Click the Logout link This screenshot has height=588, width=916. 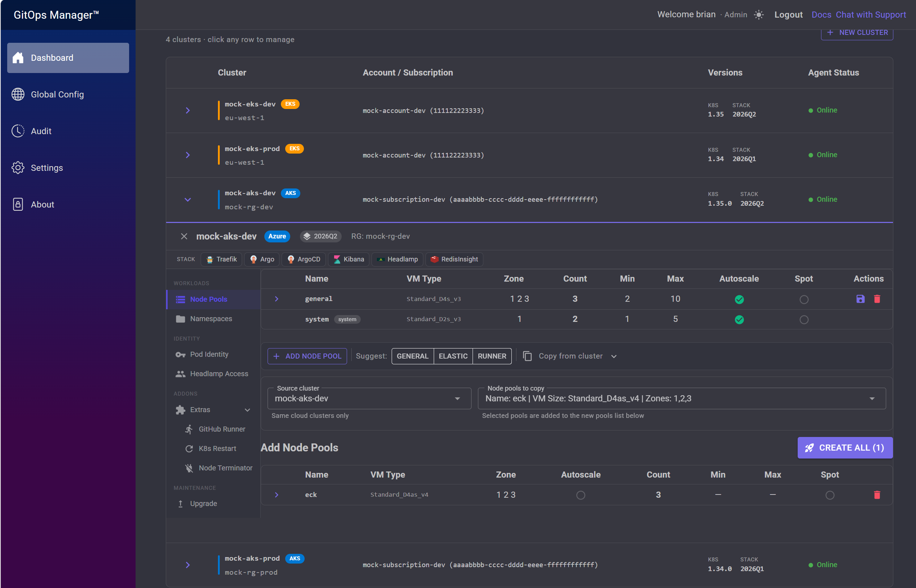point(788,15)
